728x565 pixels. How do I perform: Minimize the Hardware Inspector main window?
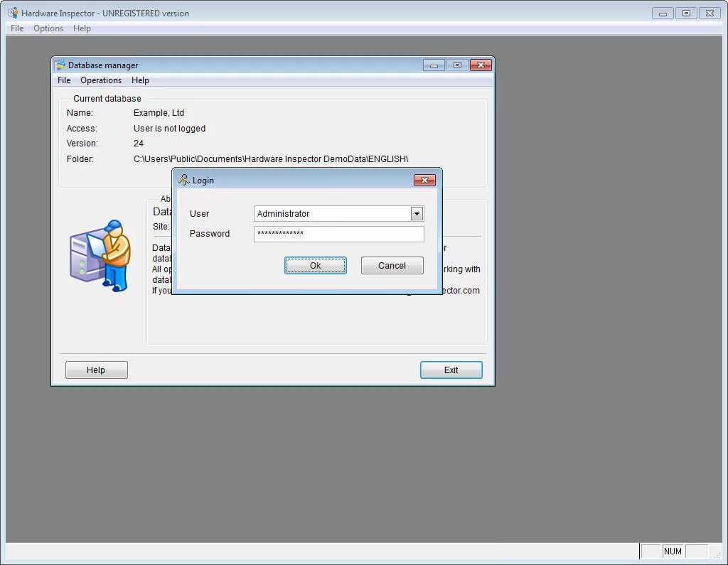(x=663, y=14)
